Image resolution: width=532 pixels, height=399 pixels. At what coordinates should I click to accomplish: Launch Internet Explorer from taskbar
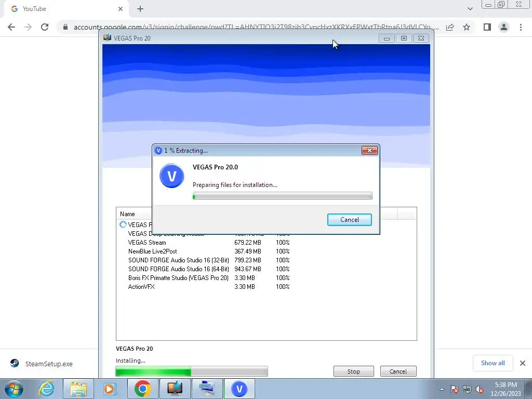[46, 389]
